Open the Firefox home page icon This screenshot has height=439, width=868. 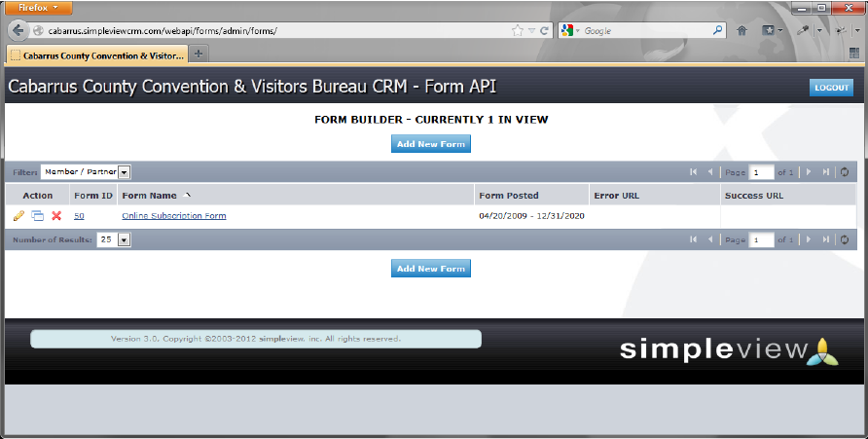(741, 31)
